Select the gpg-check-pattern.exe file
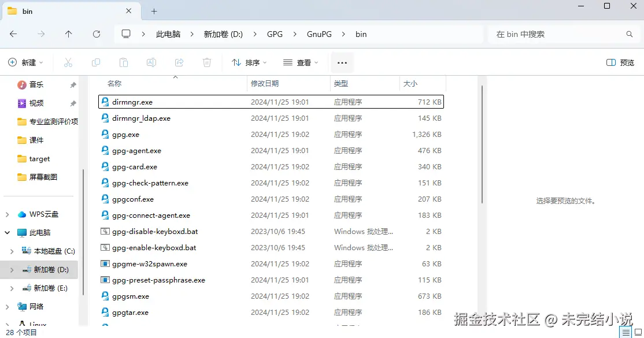Image resolution: width=644 pixels, height=338 pixels. 271,183
